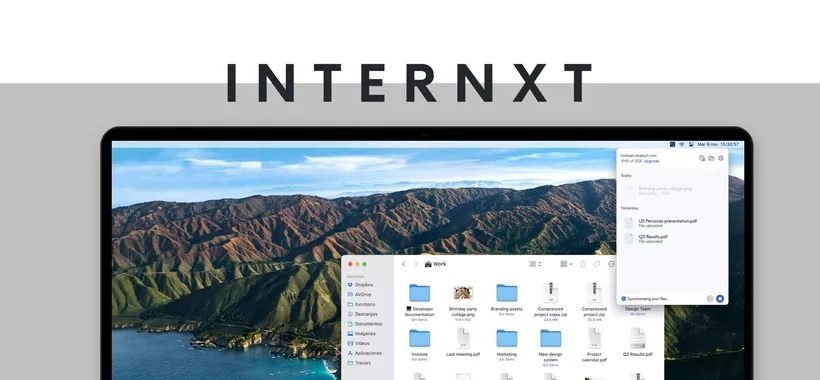The width and height of the screenshot is (820, 380).
Task: Open the Internxt icon in the menu bar
Action: (672, 144)
